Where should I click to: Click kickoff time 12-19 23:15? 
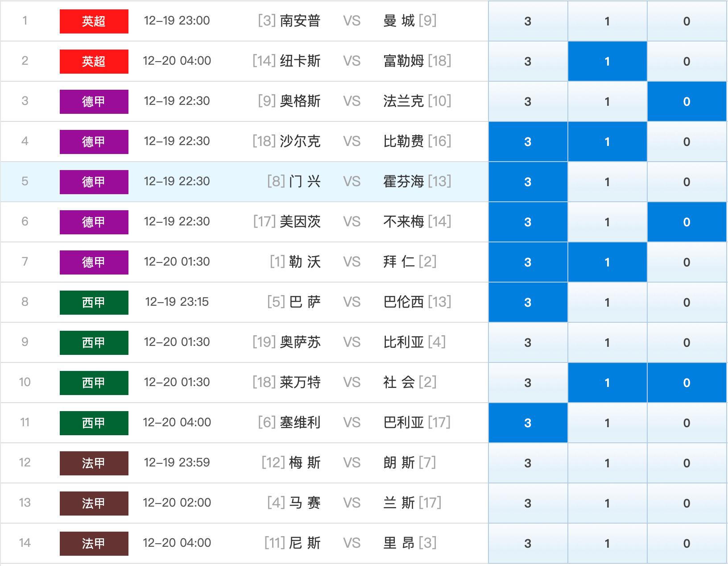(177, 302)
